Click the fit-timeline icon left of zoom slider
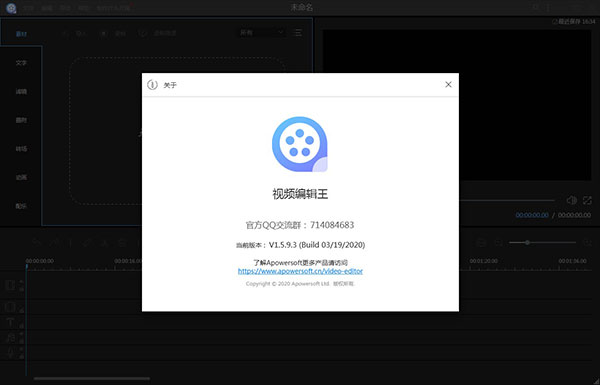 point(481,243)
